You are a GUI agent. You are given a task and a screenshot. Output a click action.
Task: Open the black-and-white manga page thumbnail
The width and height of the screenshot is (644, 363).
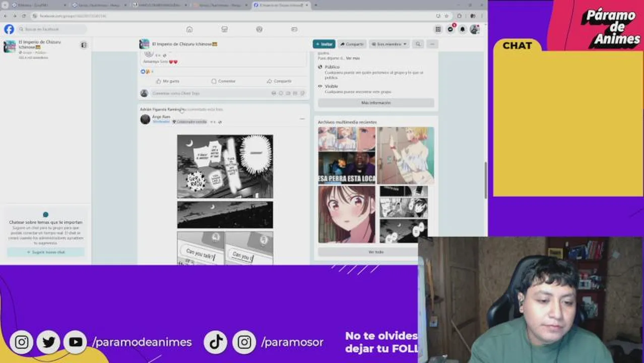[403, 214]
